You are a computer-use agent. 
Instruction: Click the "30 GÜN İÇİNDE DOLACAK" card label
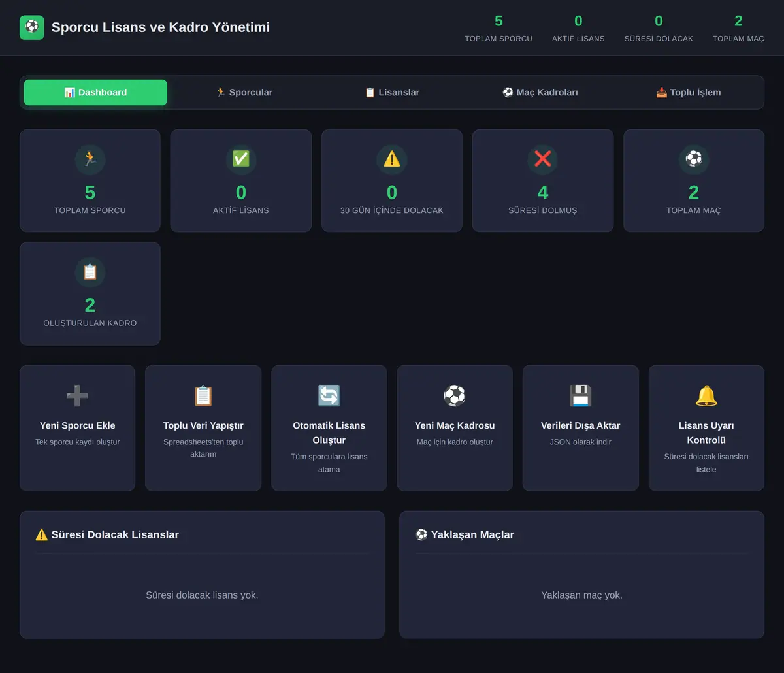click(x=392, y=210)
